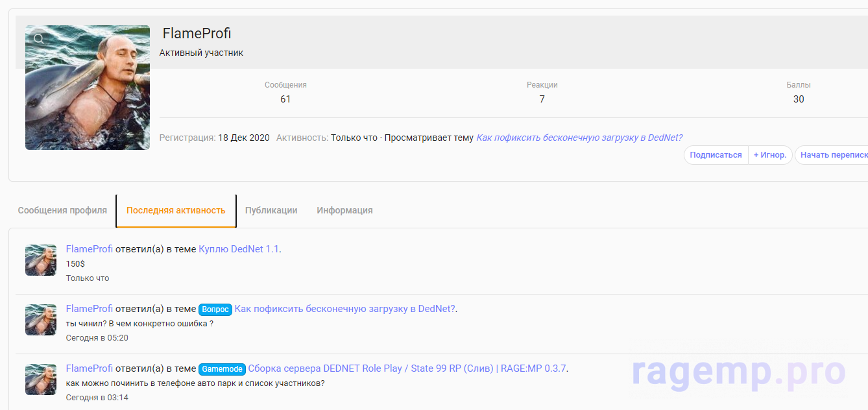The height and width of the screenshot is (410, 868).
Task: Click the Активный участник user title
Action: (x=201, y=53)
